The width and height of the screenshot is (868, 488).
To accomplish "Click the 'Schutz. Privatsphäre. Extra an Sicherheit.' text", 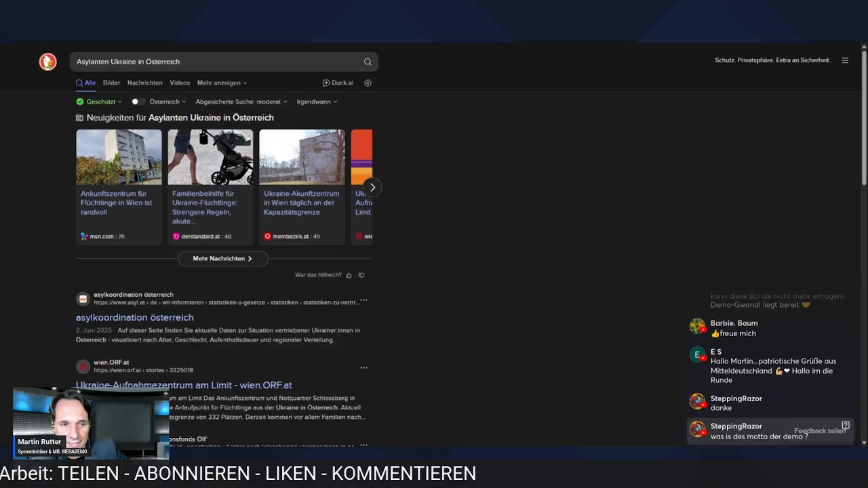I will (772, 60).
